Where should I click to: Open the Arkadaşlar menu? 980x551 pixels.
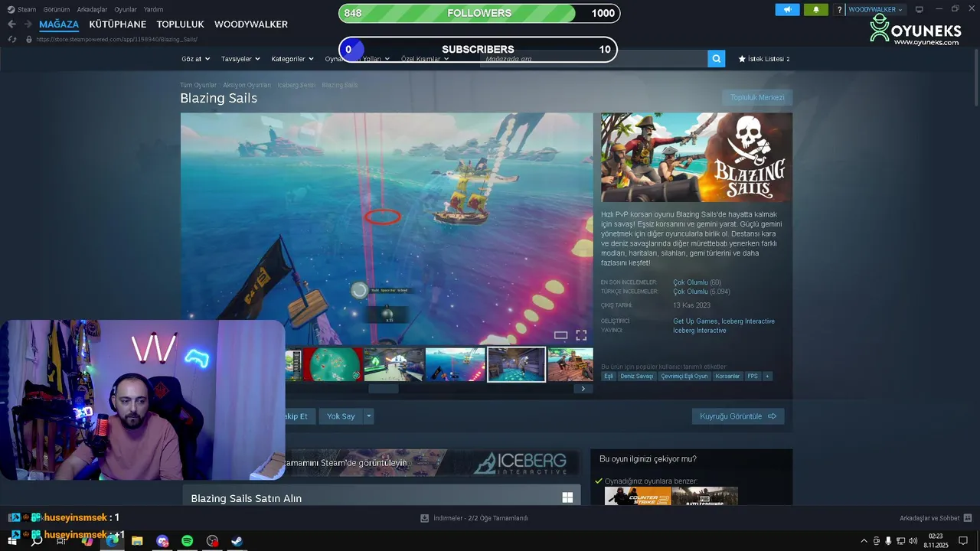pyautogui.click(x=92, y=9)
